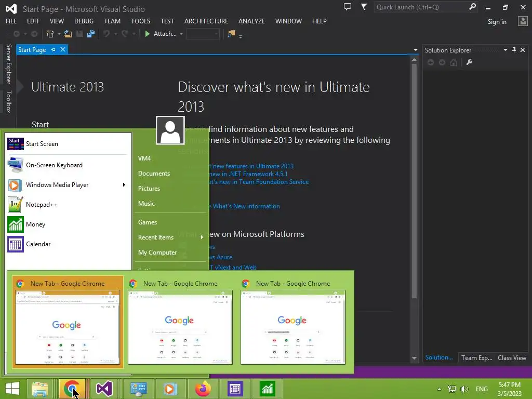Open Firefox from the taskbar
Screen dimensions: 532x399
pos(203,389)
